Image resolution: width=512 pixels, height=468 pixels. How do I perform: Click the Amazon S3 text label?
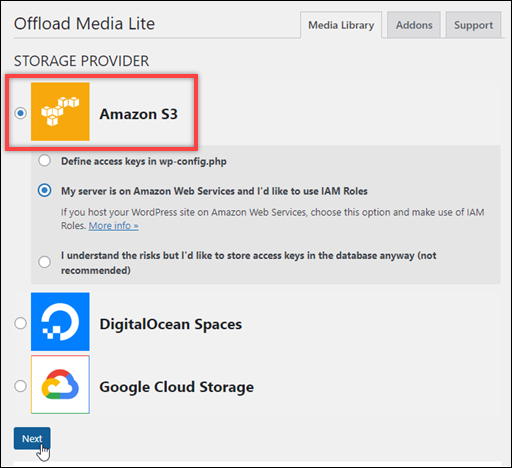click(x=139, y=114)
